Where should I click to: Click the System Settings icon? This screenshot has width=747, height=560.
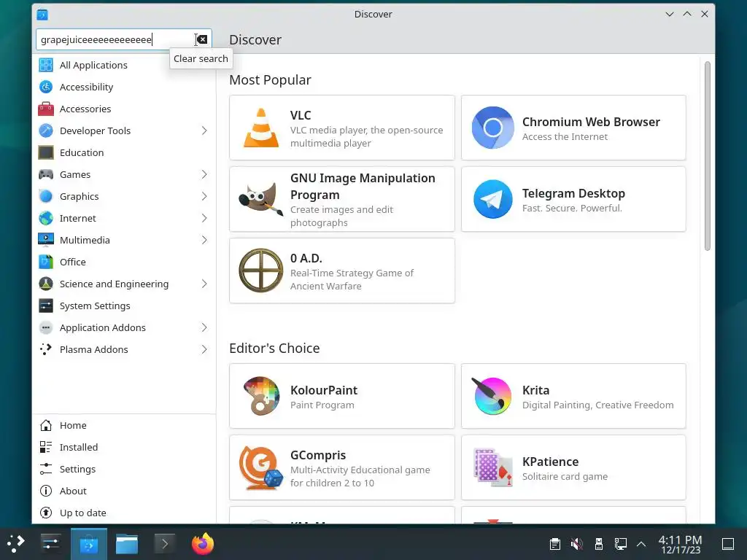point(46,306)
